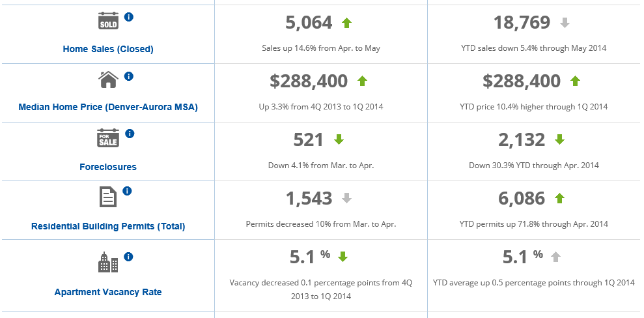Screen dimensions: 644x318
Task: Click green up arrow next to 5,064
Action: [346, 23]
